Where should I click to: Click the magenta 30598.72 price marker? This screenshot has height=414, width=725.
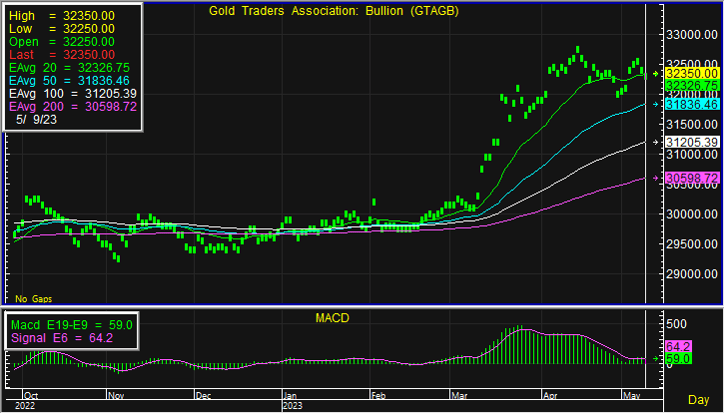[x=691, y=178]
